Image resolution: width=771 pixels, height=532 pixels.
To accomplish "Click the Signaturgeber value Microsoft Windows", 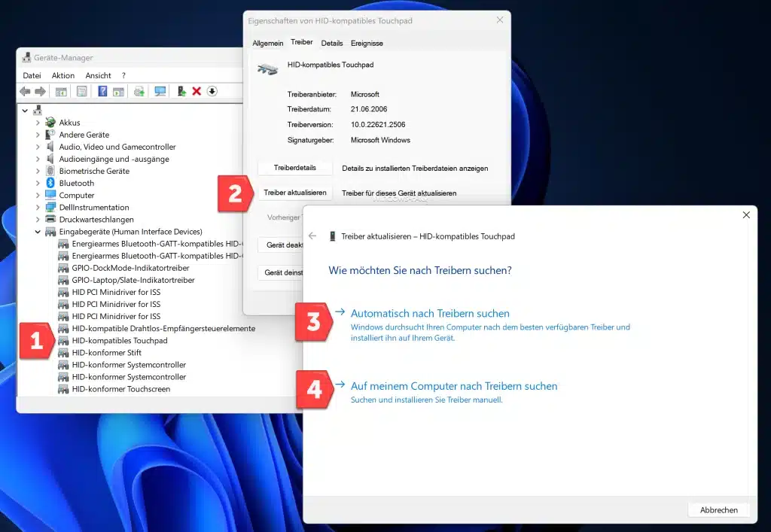I will (380, 140).
